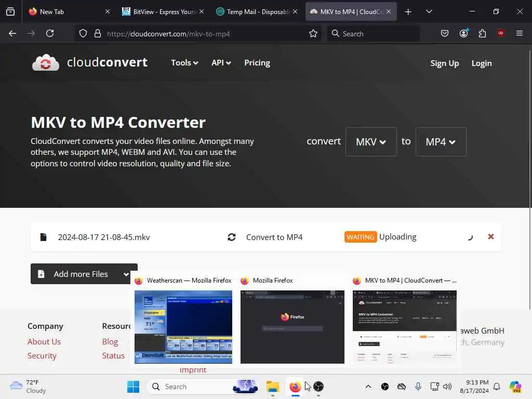Click the CloudConvert logo
The width and height of the screenshot is (532, 399).
coord(90,62)
